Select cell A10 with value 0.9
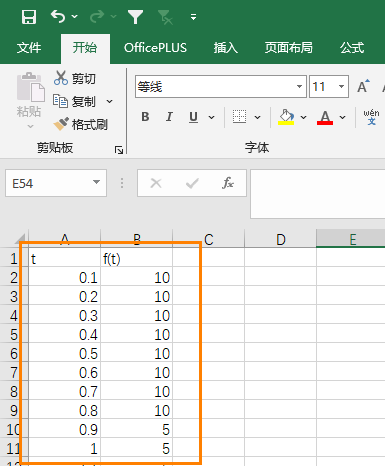The width and height of the screenshot is (385, 466). click(65, 429)
